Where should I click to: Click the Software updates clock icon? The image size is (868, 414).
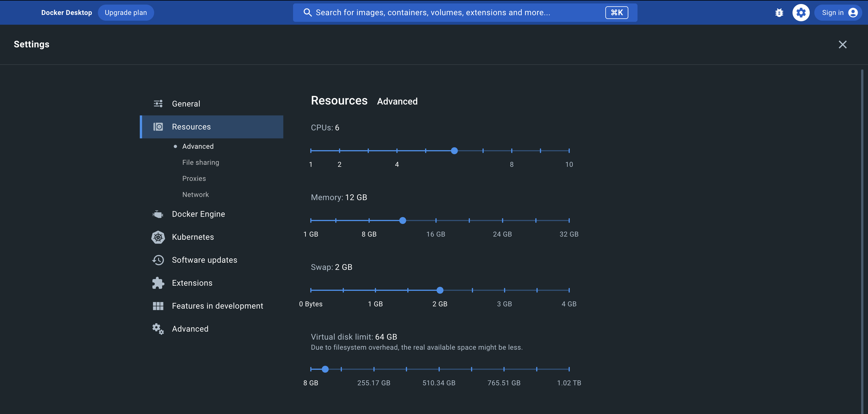coord(158,260)
